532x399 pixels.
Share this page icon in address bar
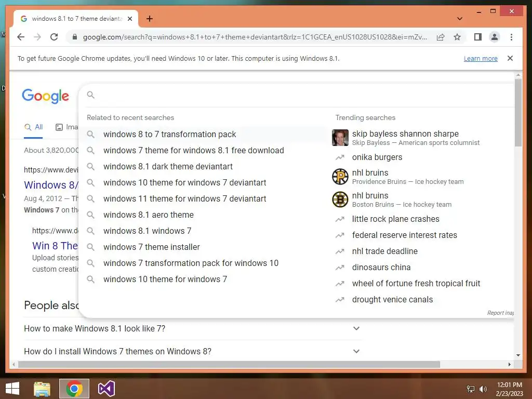[441, 37]
